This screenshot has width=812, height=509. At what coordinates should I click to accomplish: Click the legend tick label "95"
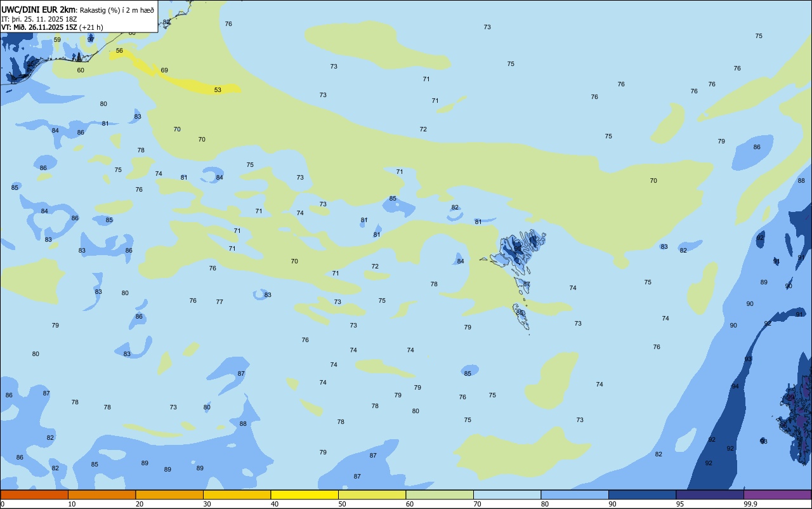coord(680,504)
